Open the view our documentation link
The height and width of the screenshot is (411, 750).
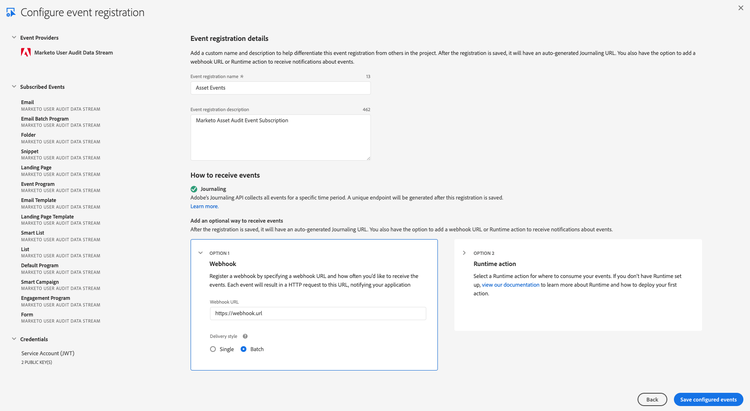click(x=510, y=285)
